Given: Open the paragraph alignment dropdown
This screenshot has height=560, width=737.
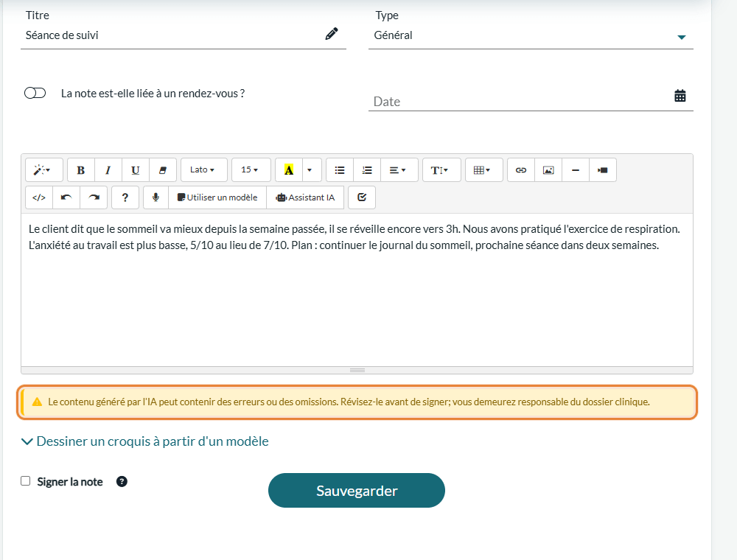Looking at the screenshot, I should 399,170.
